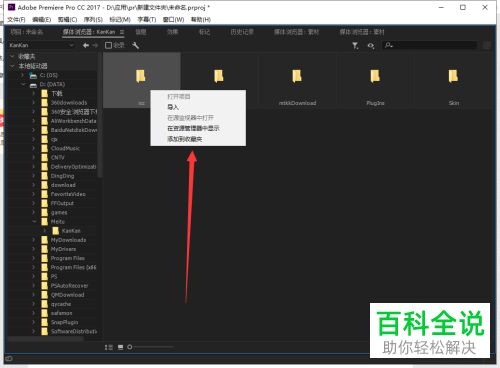Select the FavoriteVideo folder row
Viewport: 500px width, 368px height.
[x=53, y=194]
